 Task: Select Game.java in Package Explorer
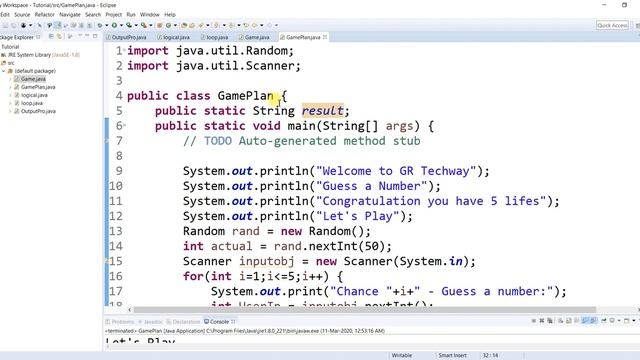pos(33,79)
